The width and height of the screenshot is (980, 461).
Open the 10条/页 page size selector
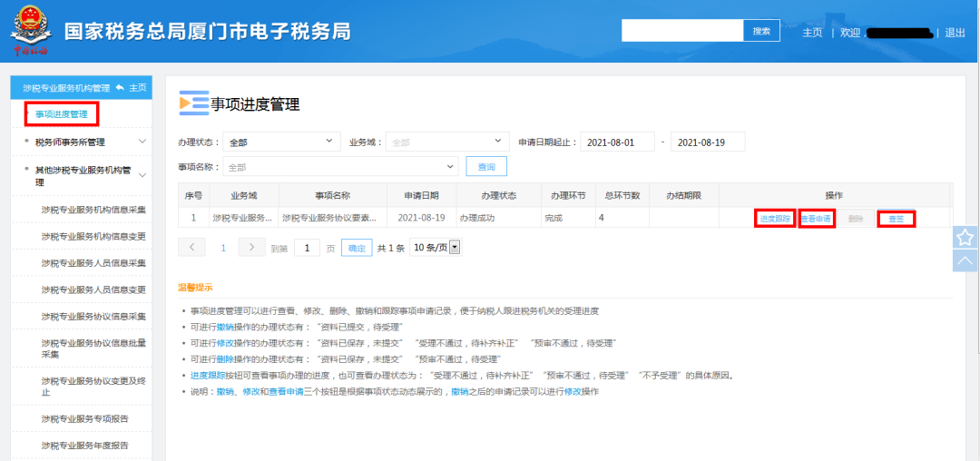point(435,248)
